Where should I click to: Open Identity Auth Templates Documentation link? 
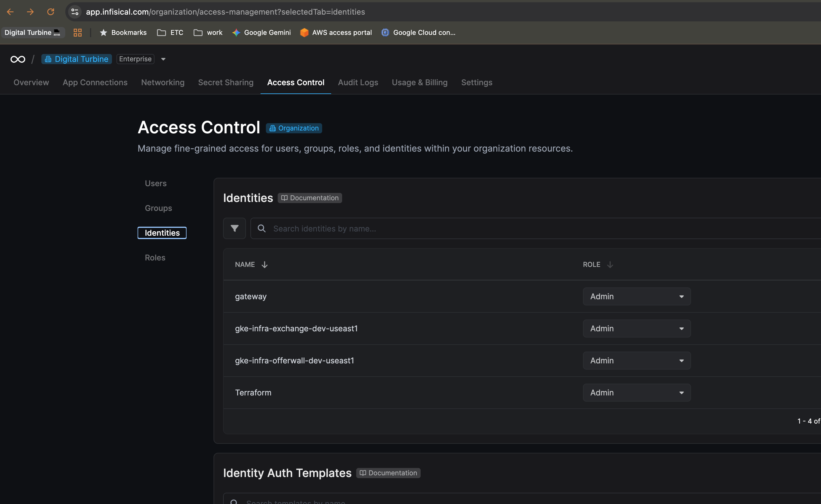tap(388, 473)
